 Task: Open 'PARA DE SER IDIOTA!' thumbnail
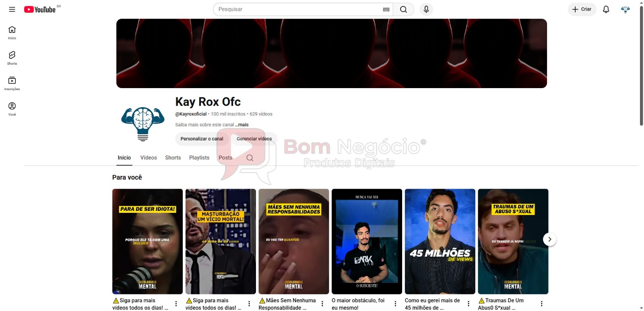pyautogui.click(x=147, y=241)
